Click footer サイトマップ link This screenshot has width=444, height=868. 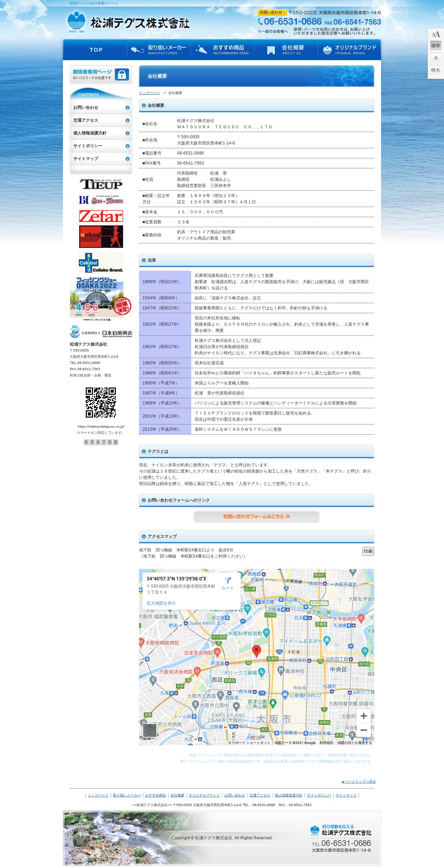(x=346, y=795)
